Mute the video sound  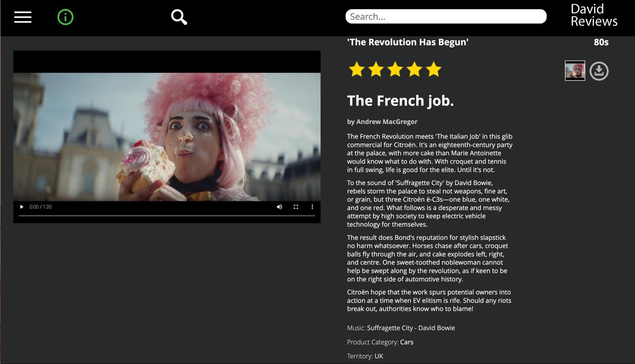point(279,207)
